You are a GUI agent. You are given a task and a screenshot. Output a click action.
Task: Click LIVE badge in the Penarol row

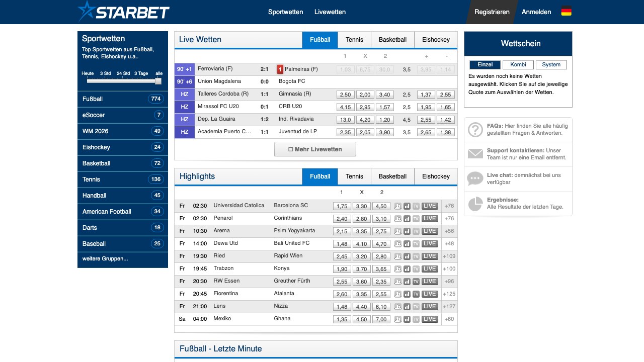(x=430, y=219)
